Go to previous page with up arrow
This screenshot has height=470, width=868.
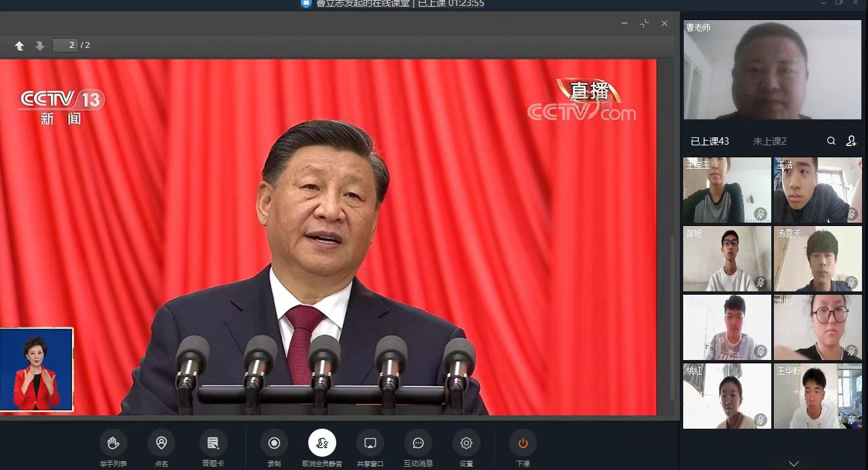coord(19,45)
